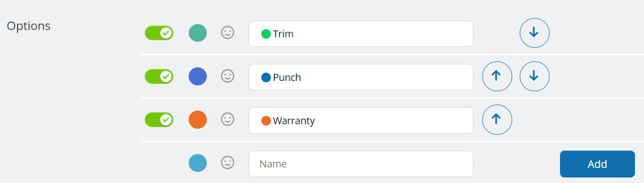Edit the Warranty option name field
This screenshot has height=183, width=644.
(x=361, y=120)
